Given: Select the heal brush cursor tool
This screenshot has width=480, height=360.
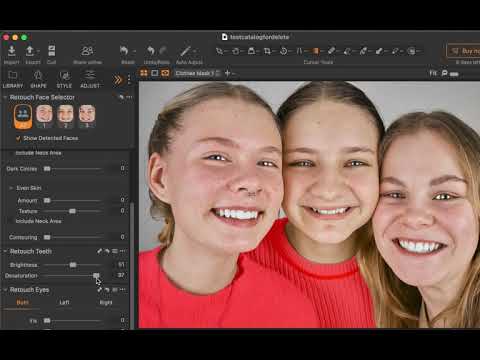Looking at the screenshot, I should click(x=363, y=51).
